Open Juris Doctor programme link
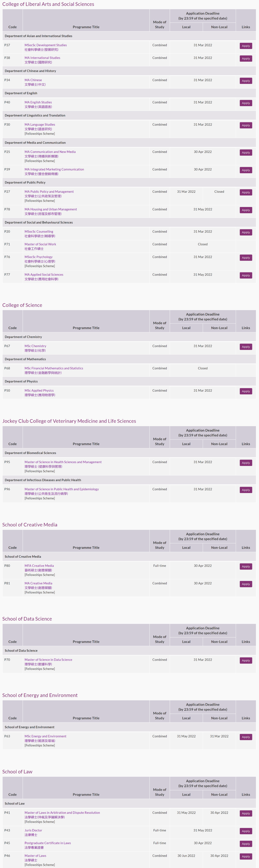 (x=33, y=830)
